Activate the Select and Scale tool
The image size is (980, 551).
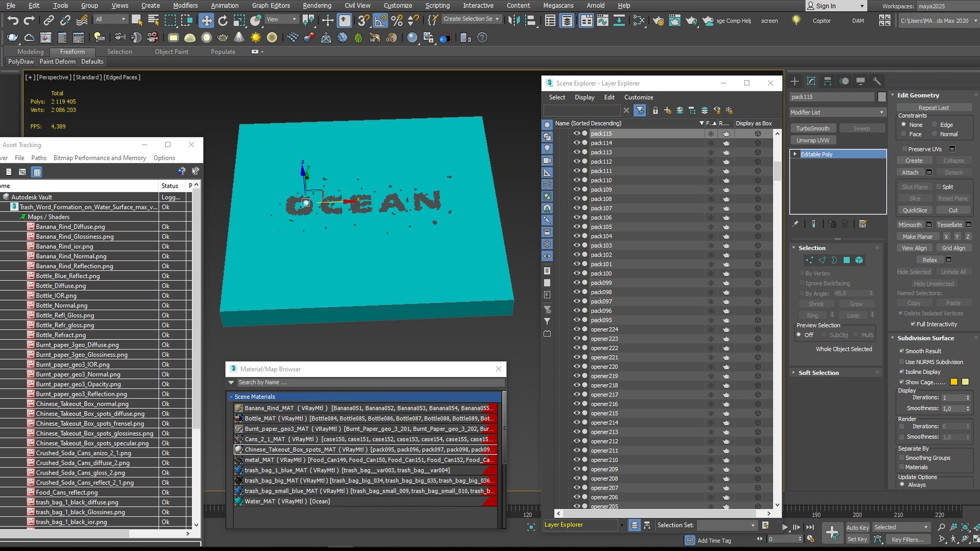point(239,20)
